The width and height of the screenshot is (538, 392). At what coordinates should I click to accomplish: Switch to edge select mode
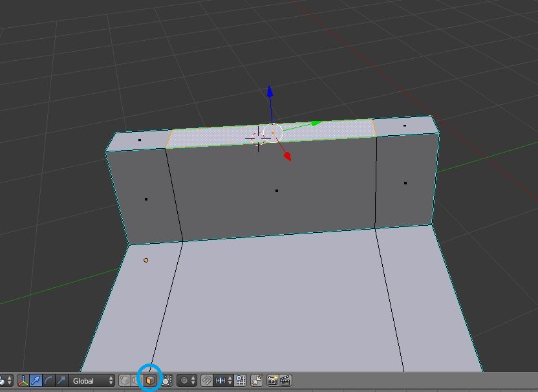pos(136,380)
